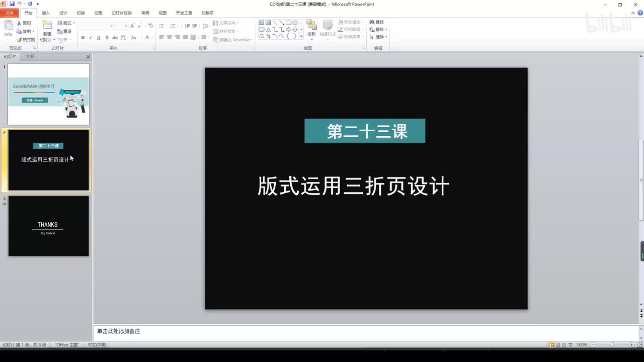The image size is (644, 362).
Task: Click the redo button in quick access toolbar
Action: (x=30, y=4)
